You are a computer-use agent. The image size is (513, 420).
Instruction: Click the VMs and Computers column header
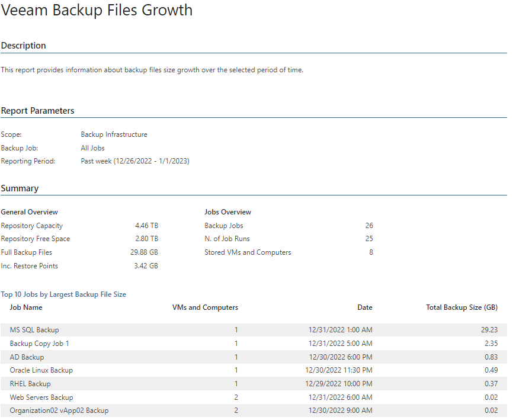[x=205, y=307]
